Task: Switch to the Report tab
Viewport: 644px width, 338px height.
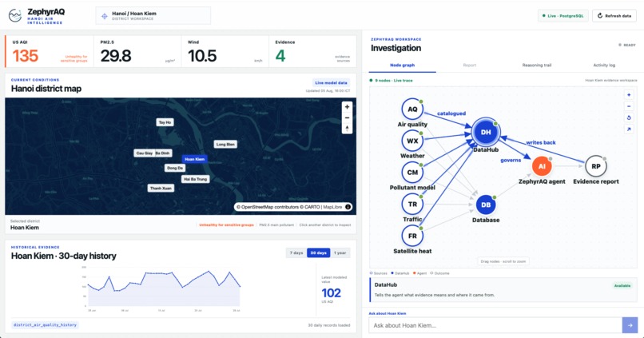Action: 470,66
